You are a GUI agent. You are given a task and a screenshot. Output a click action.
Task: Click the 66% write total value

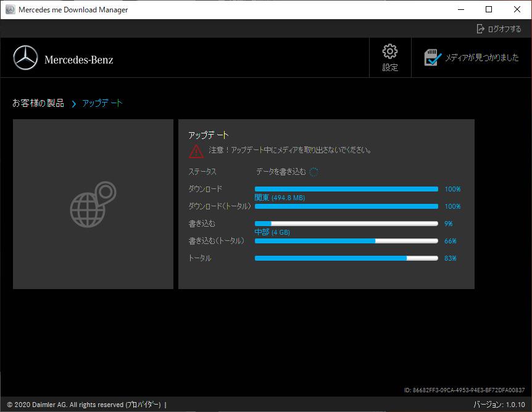click(451, 241)
